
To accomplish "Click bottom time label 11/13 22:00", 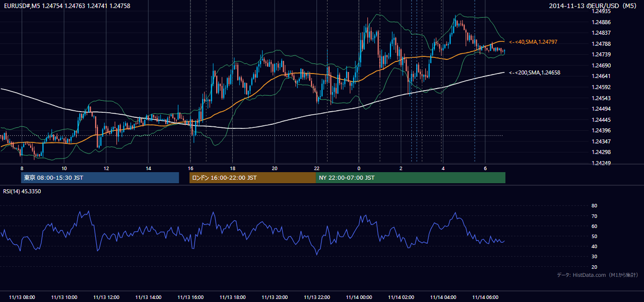I will pyautogui.click(x=316, y=297).
